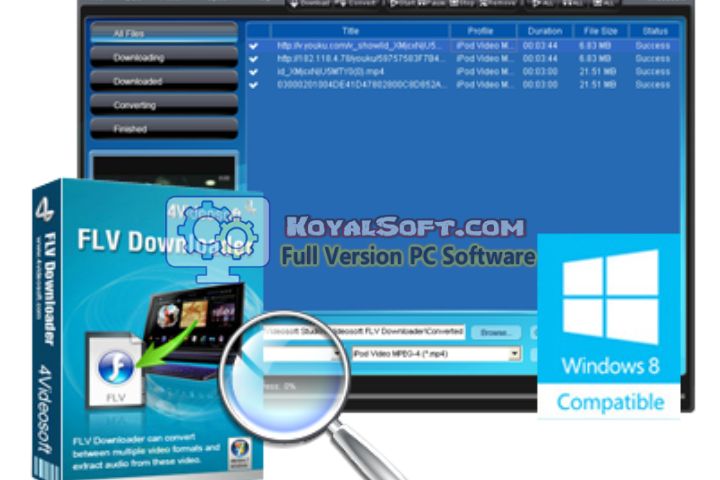Click the Profile cell of the id_XMjcxNjU5MTY0(0).mp4 row
Viewport: 720px width, 480px height.
[x=485, y=72]
